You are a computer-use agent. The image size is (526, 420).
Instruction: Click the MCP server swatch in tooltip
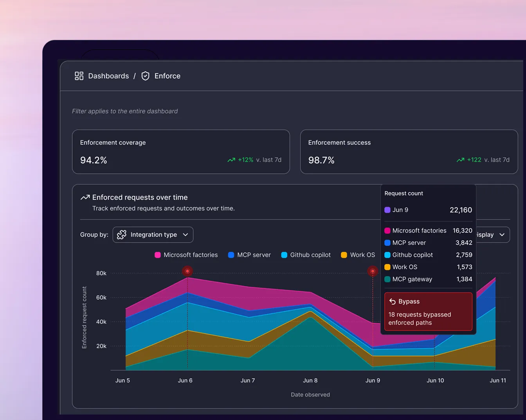point(387,243)
